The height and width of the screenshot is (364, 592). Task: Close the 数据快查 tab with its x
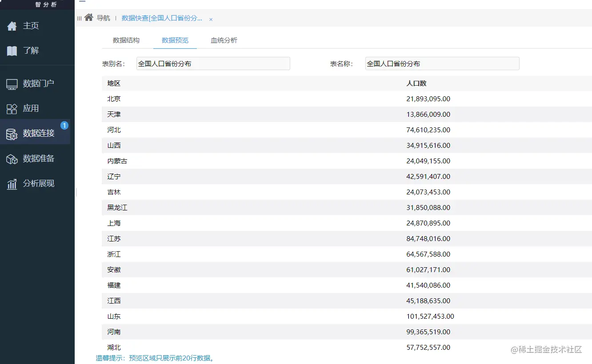click(211, 19)
